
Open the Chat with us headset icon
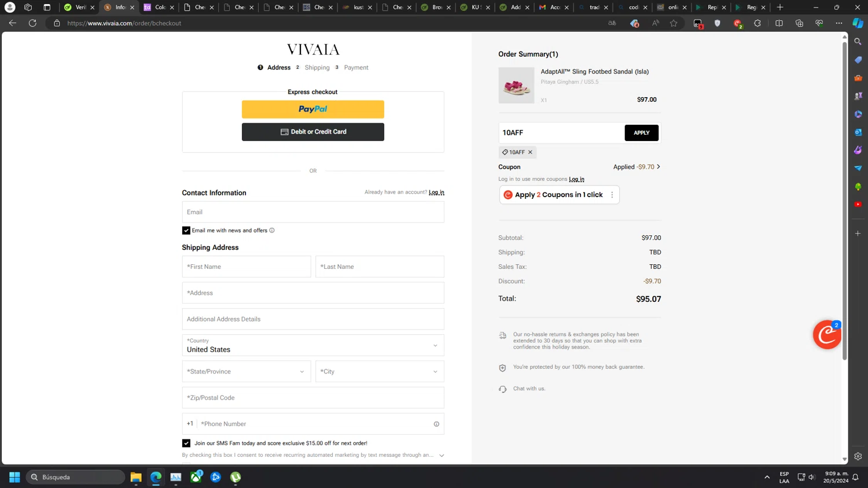coord(502,389)
